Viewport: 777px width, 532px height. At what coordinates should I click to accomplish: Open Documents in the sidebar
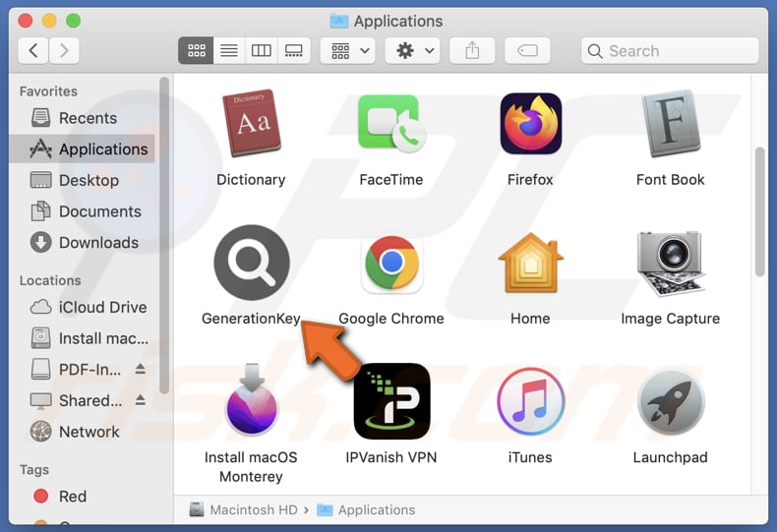pos(83,211)
